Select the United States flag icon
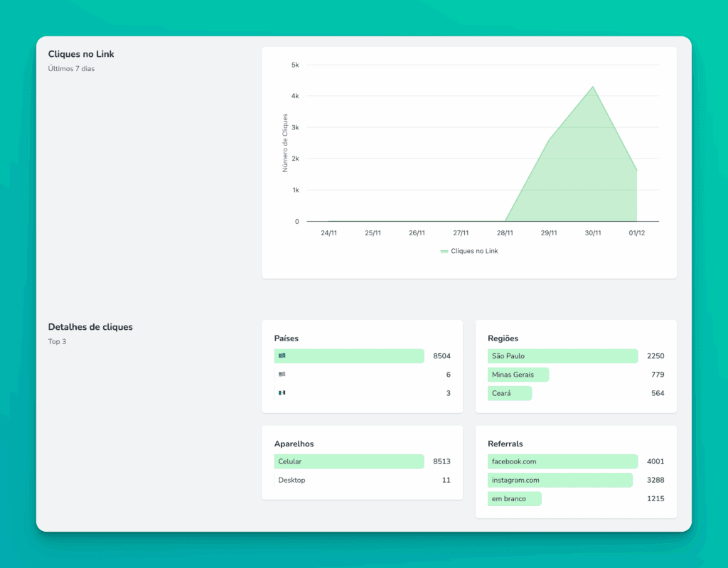Image resolution: width=728 pixels, height=568 pixels. pos(280,374)
